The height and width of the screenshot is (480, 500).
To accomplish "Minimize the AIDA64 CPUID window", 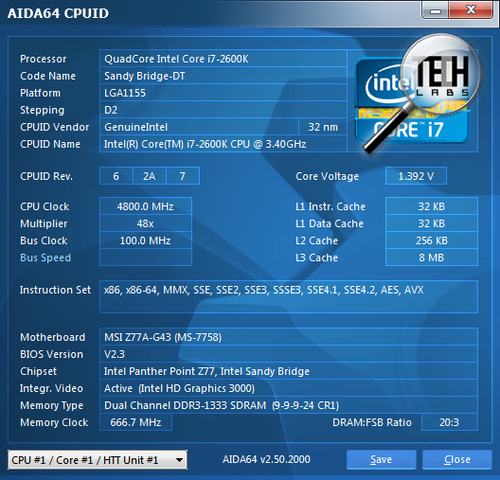I will [x=435, y=11].
